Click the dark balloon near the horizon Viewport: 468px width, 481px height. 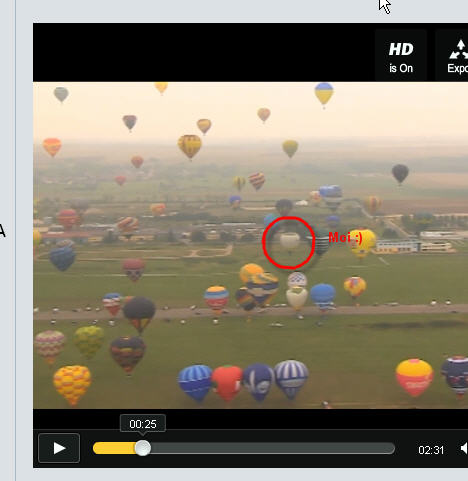pos(400,174)
